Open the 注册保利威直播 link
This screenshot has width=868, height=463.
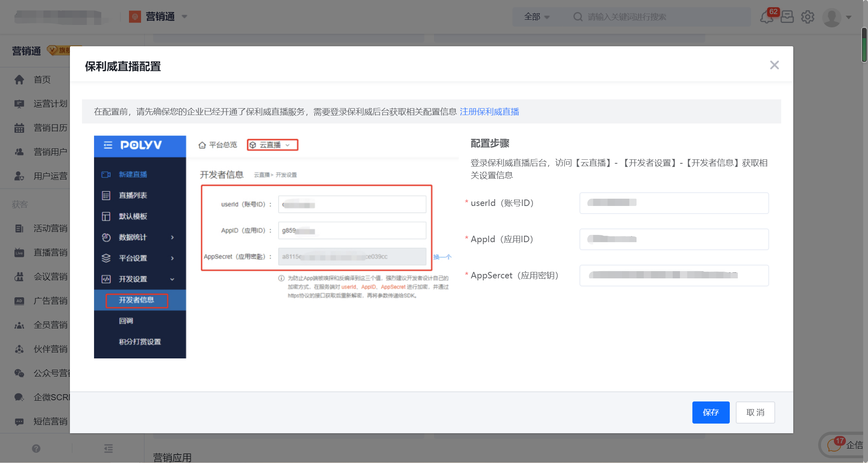[489, 112]
